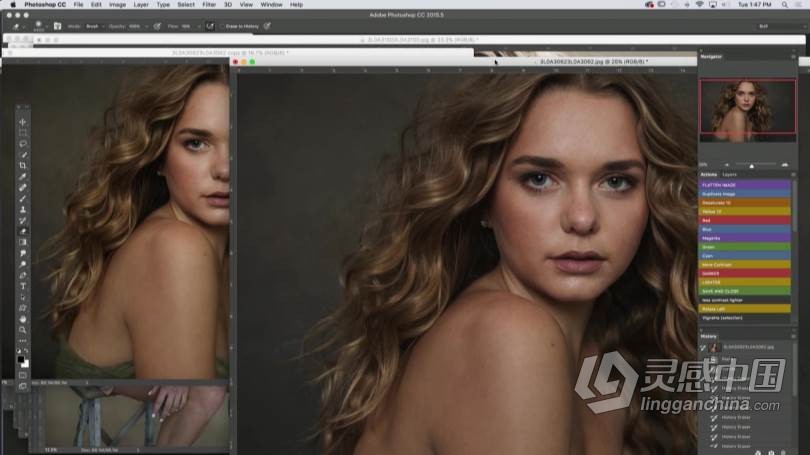Open the workspace switcher dropdown
Screen dimensions: 810x455
coord(780,26)
